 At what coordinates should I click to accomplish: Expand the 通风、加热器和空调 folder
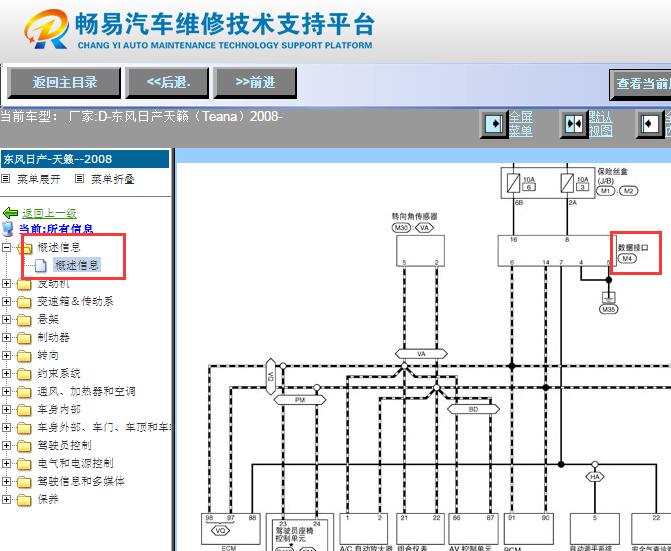tap(6, 391)
